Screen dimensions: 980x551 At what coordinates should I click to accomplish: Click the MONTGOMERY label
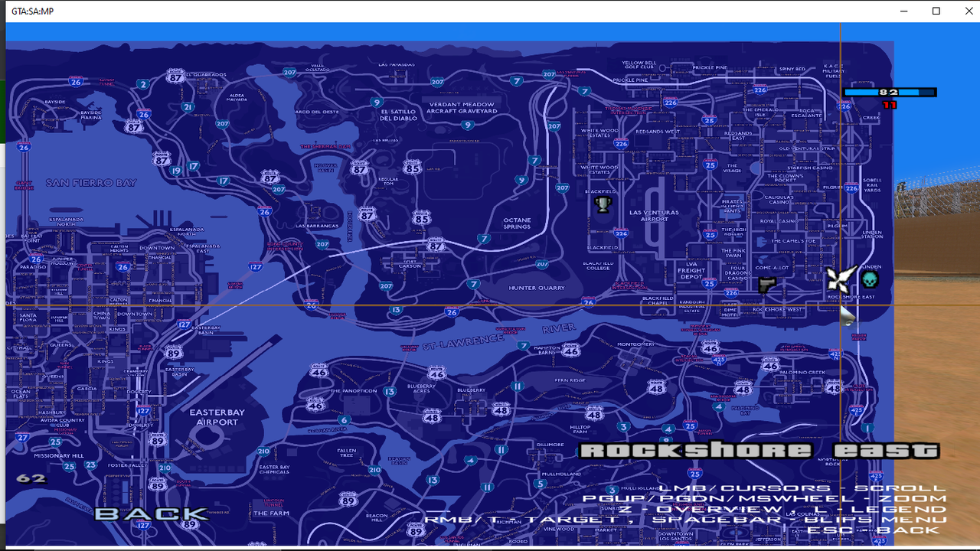(x=636, y=344)
